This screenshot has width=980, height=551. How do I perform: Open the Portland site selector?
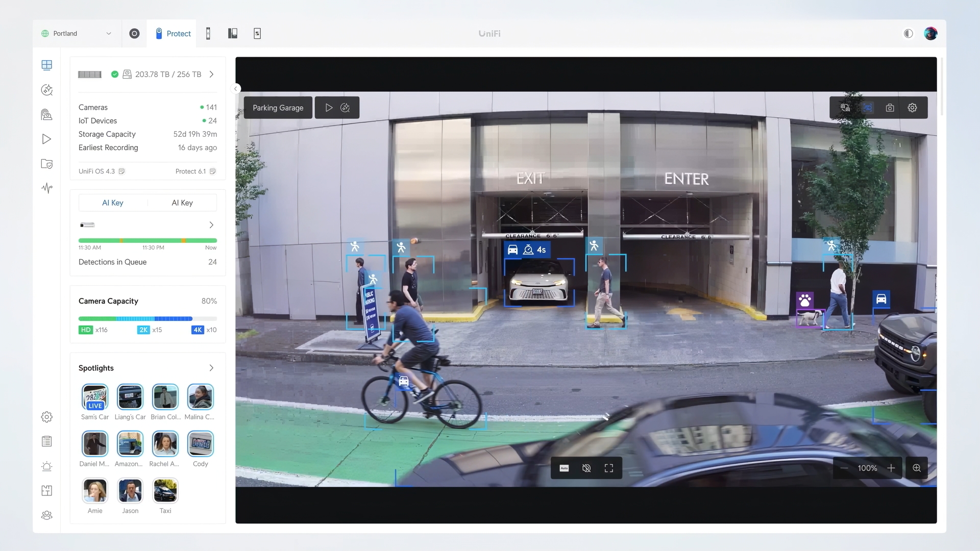tap(76, 33)
